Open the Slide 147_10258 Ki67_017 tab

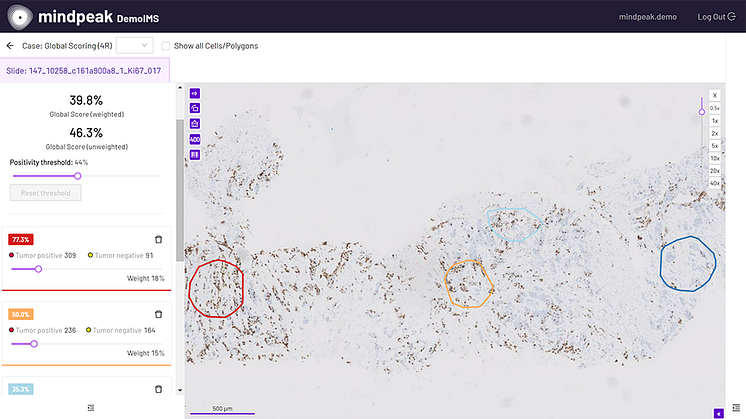[x=84, y=70]
